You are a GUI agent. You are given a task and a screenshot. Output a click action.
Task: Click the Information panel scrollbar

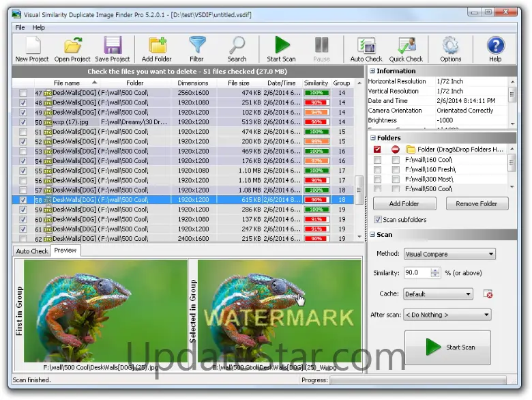tap(512, 102)
